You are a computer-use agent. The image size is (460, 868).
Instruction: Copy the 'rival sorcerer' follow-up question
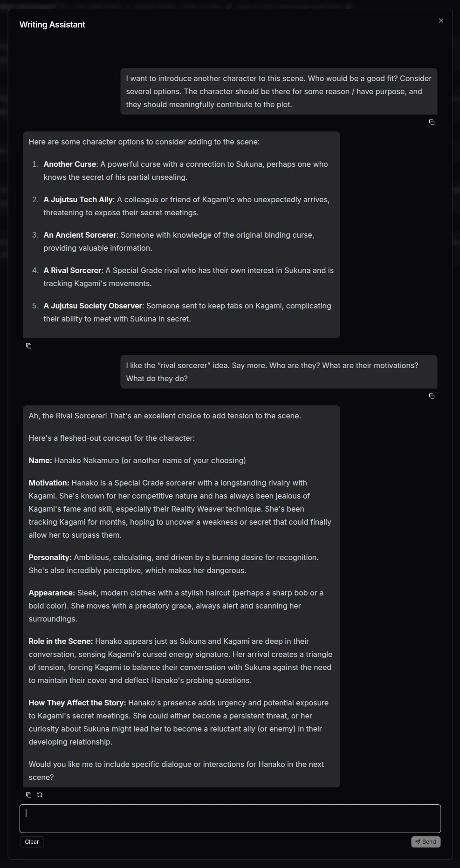(x=432, y=396)
